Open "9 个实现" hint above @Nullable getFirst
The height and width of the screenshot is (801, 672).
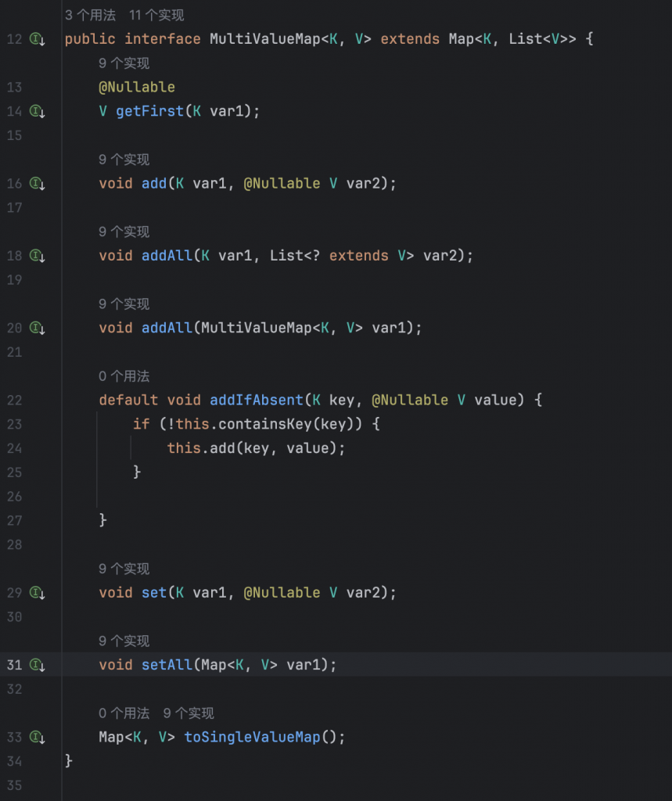coord(124,63)
